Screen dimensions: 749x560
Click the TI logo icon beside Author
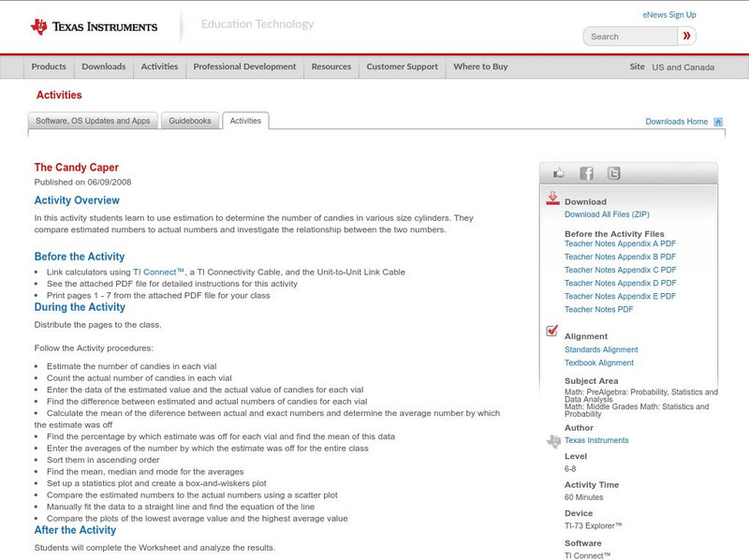coord(553,441)
